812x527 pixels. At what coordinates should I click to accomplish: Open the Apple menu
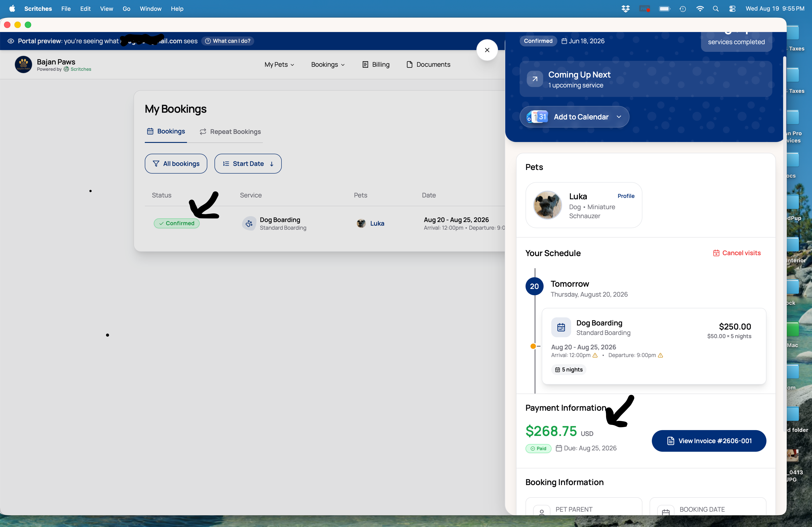[12, 9]
